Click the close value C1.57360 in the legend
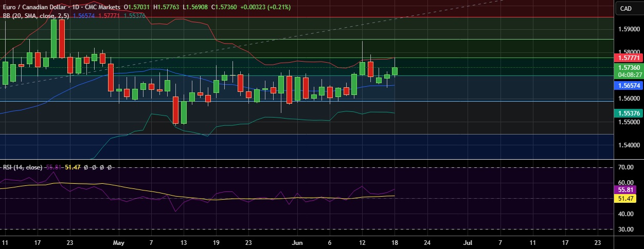The width and height of the screenshot is (644, 249). tap(223, 8)
